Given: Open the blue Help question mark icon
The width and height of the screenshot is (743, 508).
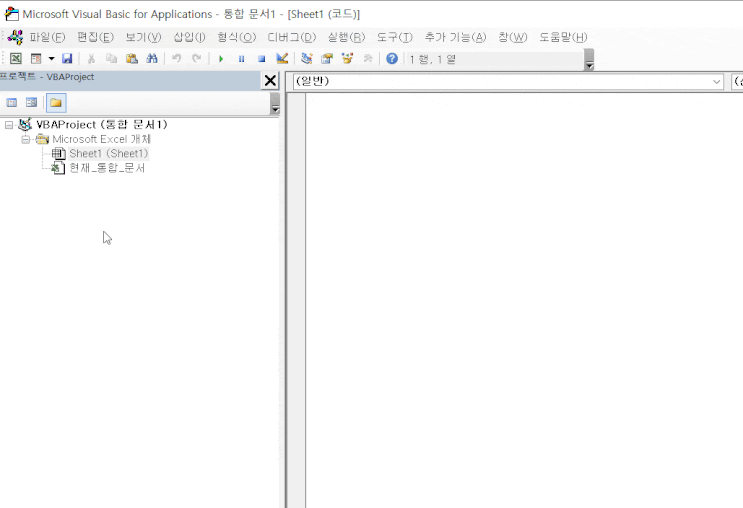Looking at the screenshot, I should (x=392, y=59).
